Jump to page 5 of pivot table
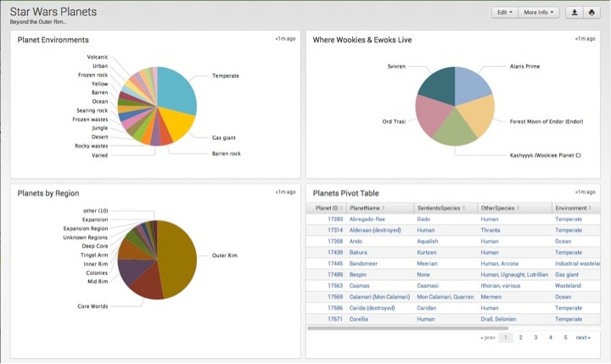This screenshot has width=611, height=364. coord(565,338)
